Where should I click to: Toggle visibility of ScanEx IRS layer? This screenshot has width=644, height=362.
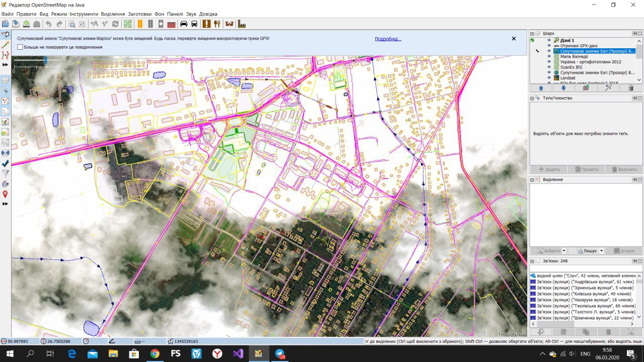pos(549,67)
